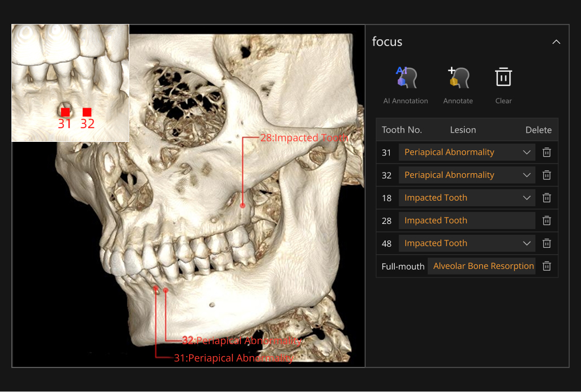Select the 31:Periapical Abnormality label on skull
Image resolution: width=581 pixels, height=392 pixels.
pyautogui.click(x=234, y=358)
